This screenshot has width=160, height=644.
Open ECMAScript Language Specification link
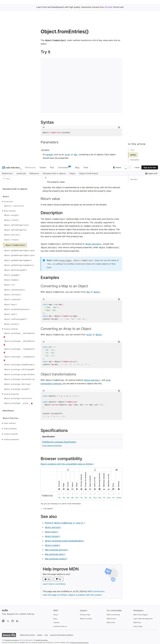(59, 442)
